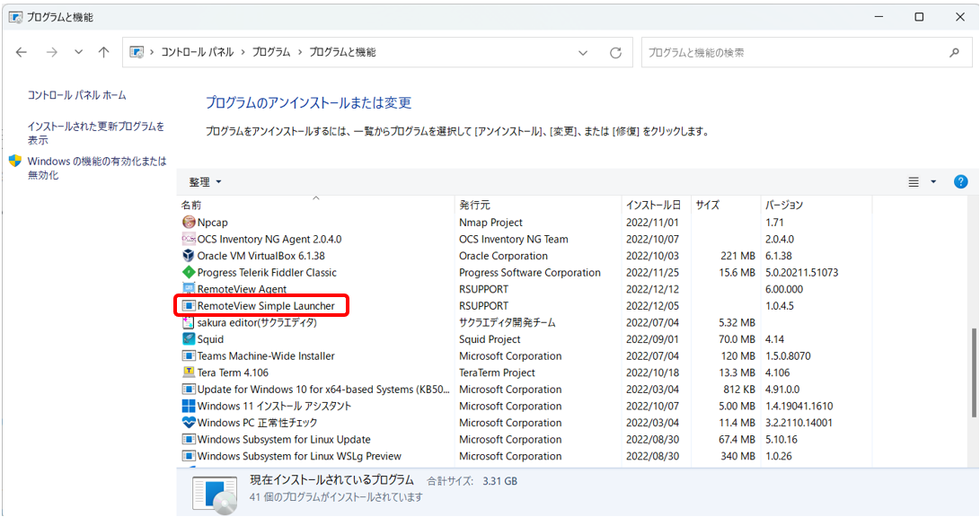The height and width of the screenshot is (517, 980).
Task: Click version 5.0.20211.51073
Action: coord(802,272)
